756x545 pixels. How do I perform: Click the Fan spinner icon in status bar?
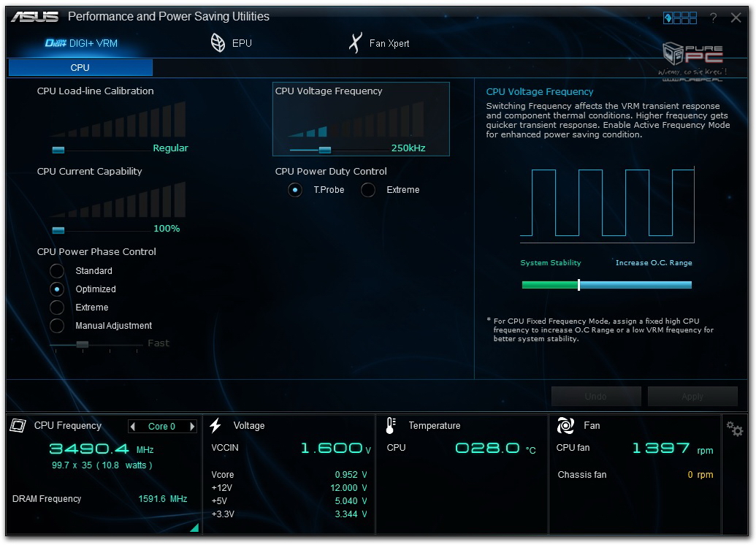tap(565, 426)
